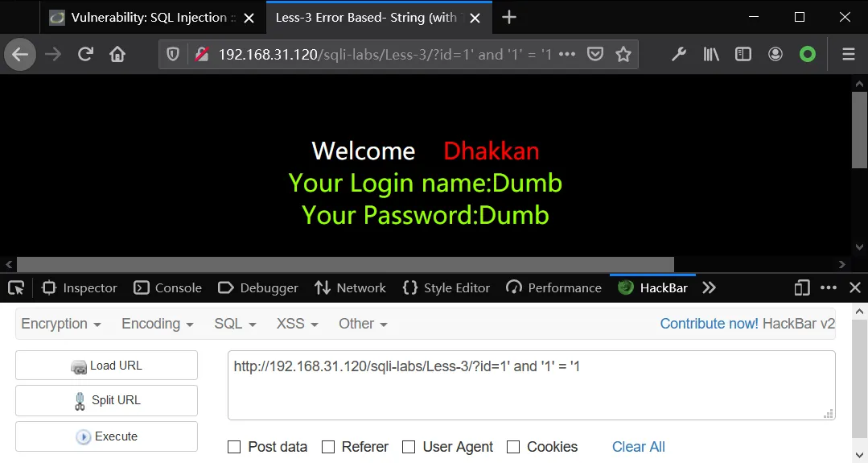Reload the current page

pos(85,54)
